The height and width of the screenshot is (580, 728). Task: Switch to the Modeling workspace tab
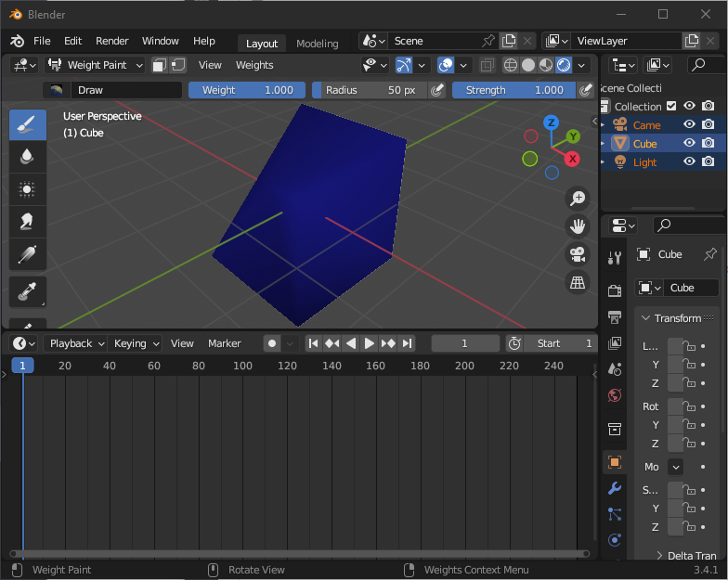pos(317,44)
